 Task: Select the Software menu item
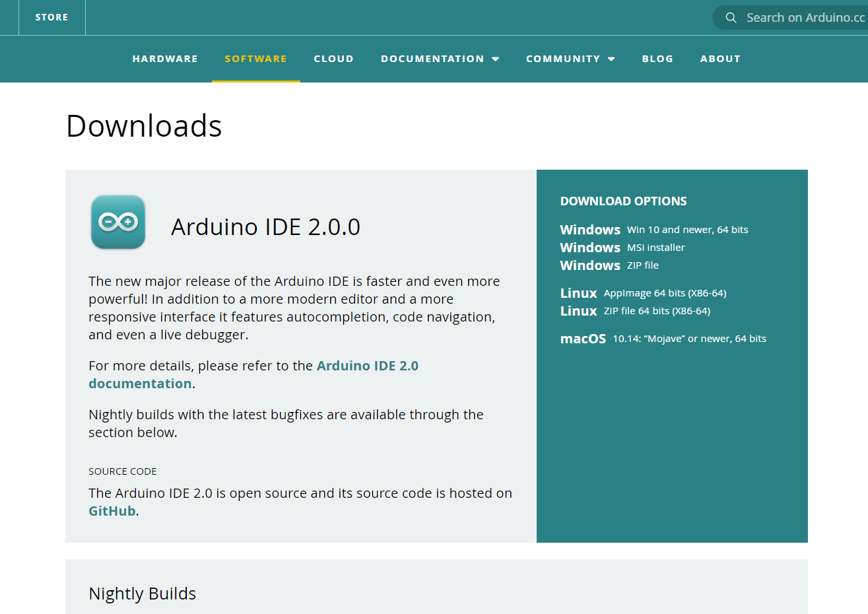point(256,59)
